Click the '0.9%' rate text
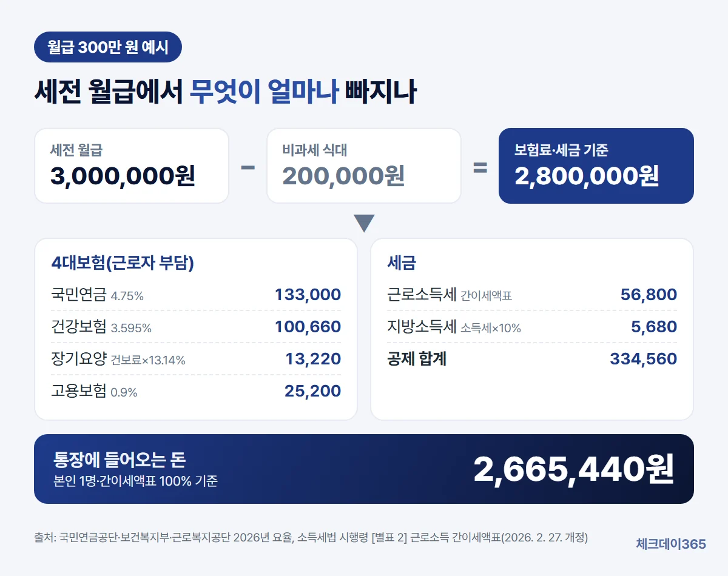This screenshot has height=576, width=728. point(124,393)
